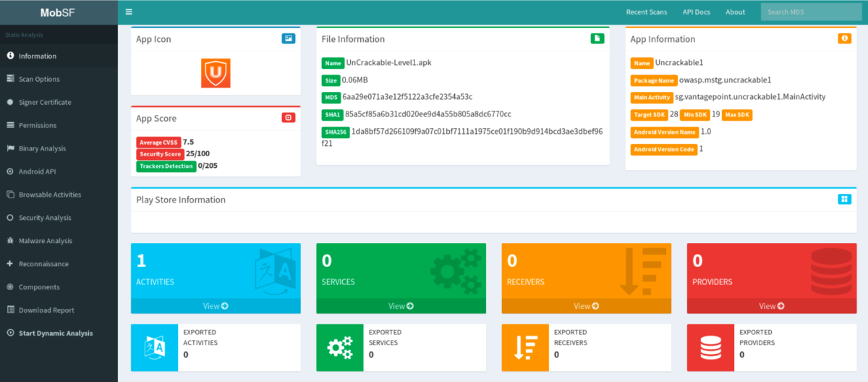Screen dimensions: 868x382
Task: Click the Android Version Code label
Action: point(663,149)
